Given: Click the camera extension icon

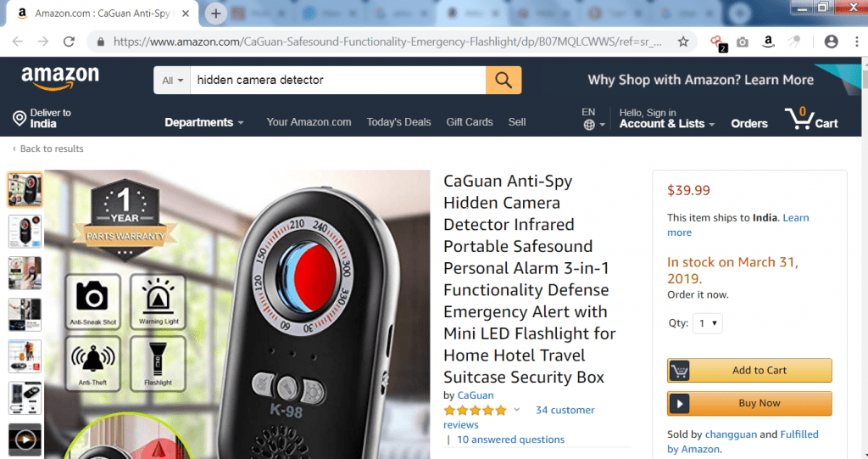Looking at the screenshot, I should click(743, 42).
